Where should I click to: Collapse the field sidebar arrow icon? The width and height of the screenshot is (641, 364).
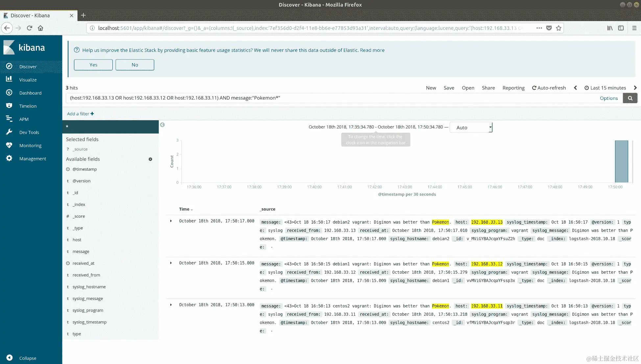coord(162,125)
